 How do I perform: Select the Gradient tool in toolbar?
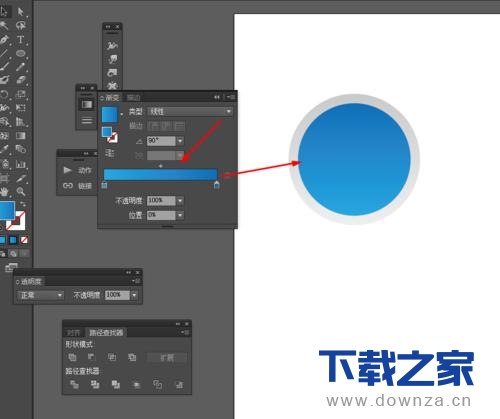[21, 135]
